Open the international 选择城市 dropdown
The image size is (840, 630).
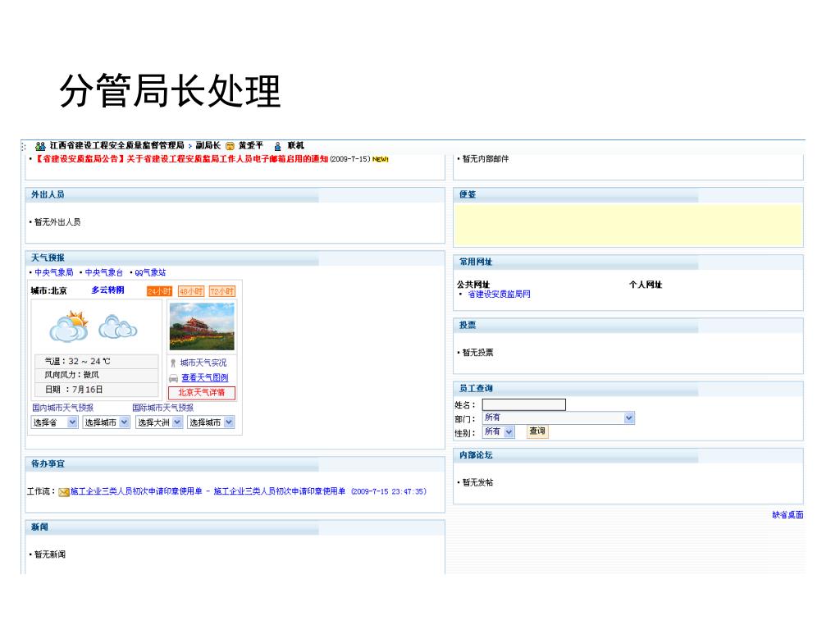click(x=211, y=422)
